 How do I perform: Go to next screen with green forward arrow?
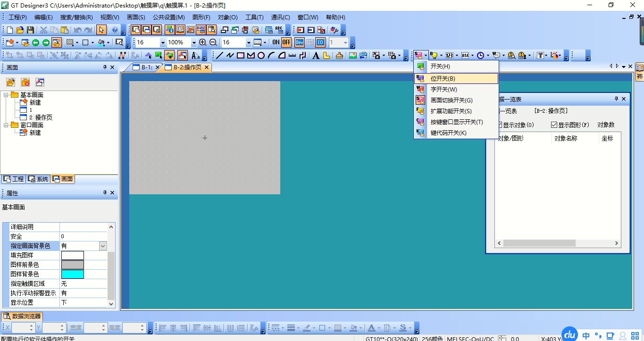[x=46, y=42]
